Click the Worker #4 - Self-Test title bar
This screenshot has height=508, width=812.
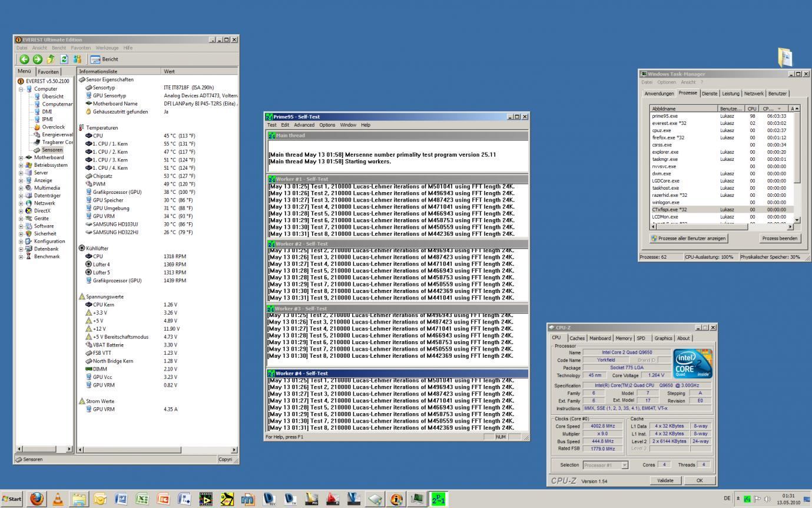click(397, 373)
